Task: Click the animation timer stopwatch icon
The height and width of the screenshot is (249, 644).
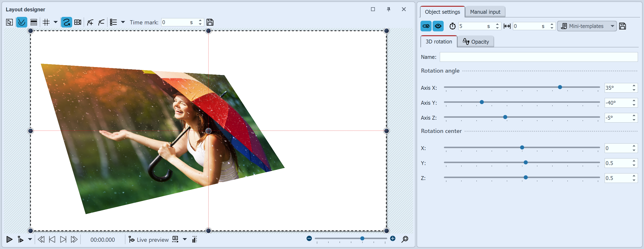Action: tap(453, 26)
